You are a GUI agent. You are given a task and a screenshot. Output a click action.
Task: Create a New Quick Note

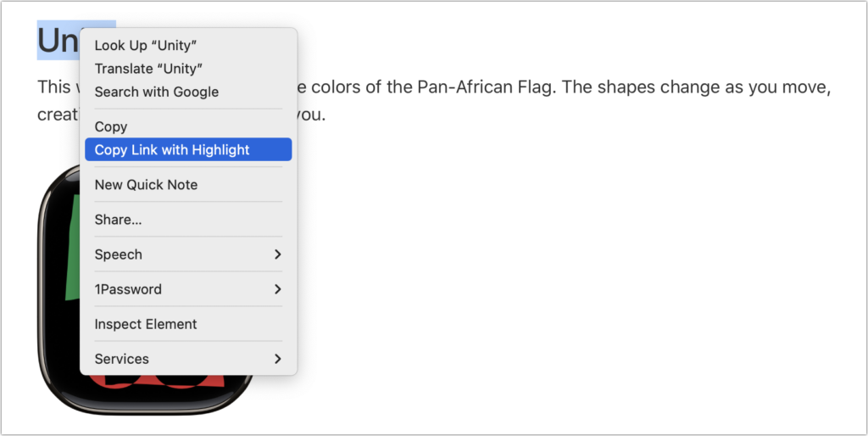pos(146,185)
